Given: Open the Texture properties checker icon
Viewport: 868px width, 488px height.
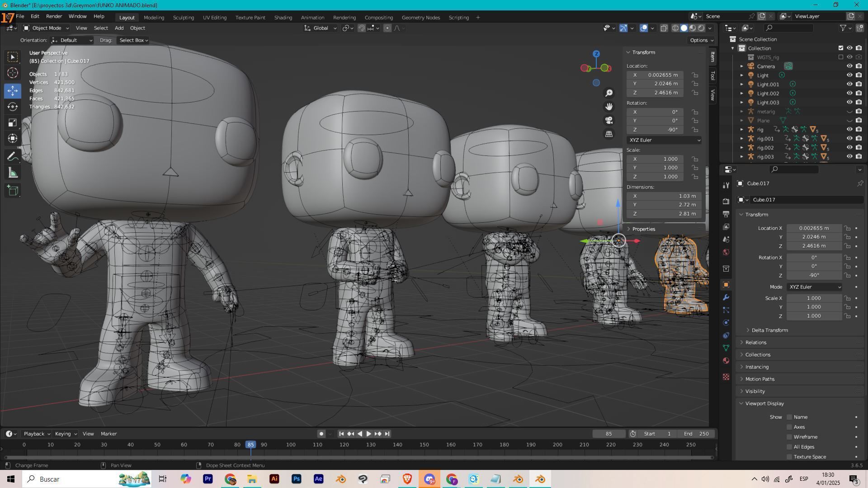Looking at the screenshot, I should 726,377.
